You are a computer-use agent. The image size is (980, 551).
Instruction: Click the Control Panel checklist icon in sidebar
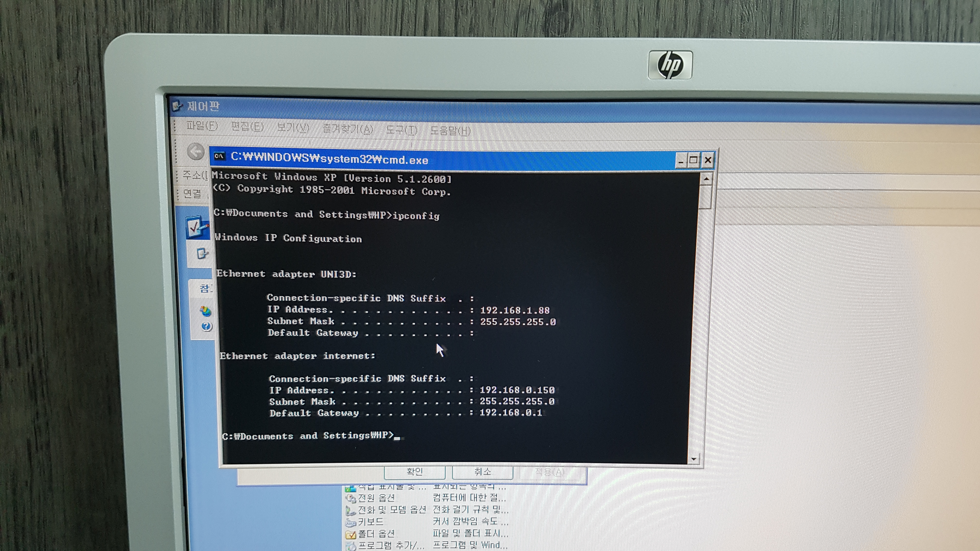pos(197,227)
